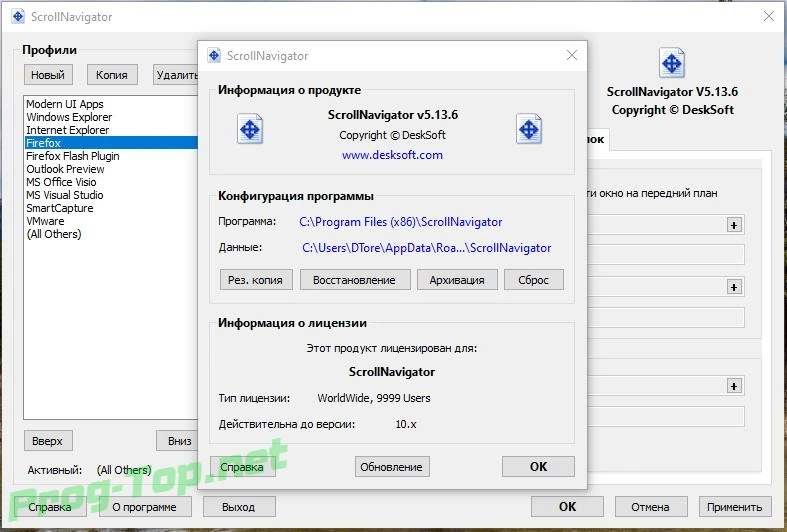Select Internet Explorer profile
Image resolution: width=787 pixels, height=532 pixels.
[x=111, y=130]
